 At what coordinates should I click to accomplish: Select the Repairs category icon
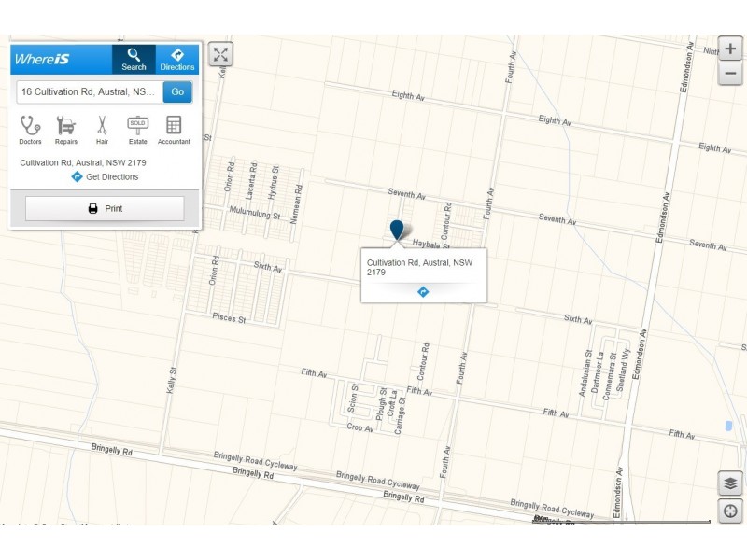[66, 129]
